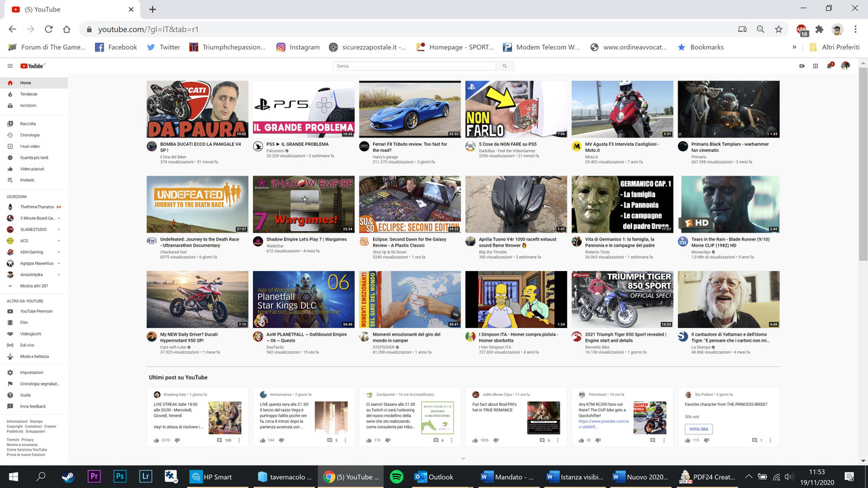Open the Instagram bookmark

tap(298, 47)
